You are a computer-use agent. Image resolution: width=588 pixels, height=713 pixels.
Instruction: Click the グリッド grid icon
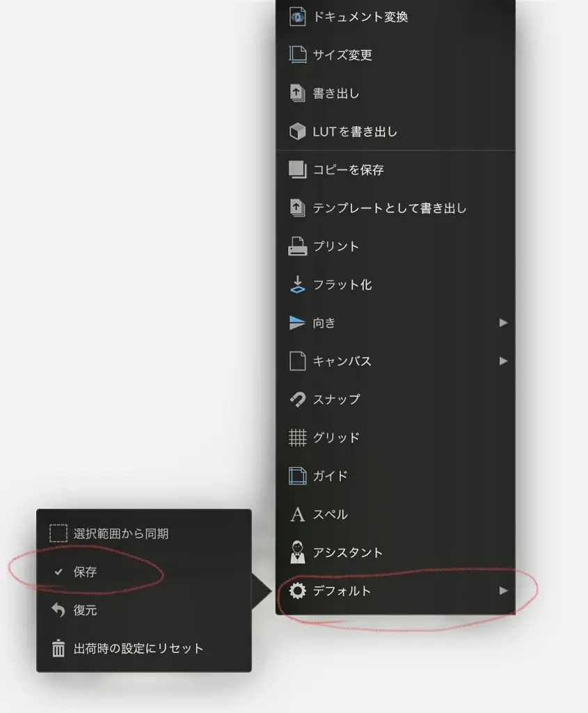298,437
